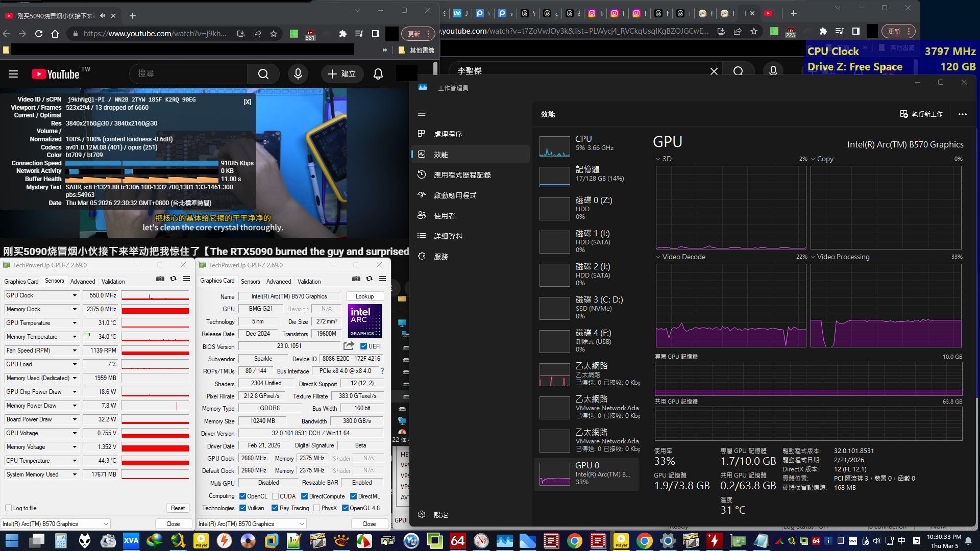Click Reset button in GPU-Z Sensors
Image resolution: width=980 pixels, height=551 pixels.
[178, 508]
